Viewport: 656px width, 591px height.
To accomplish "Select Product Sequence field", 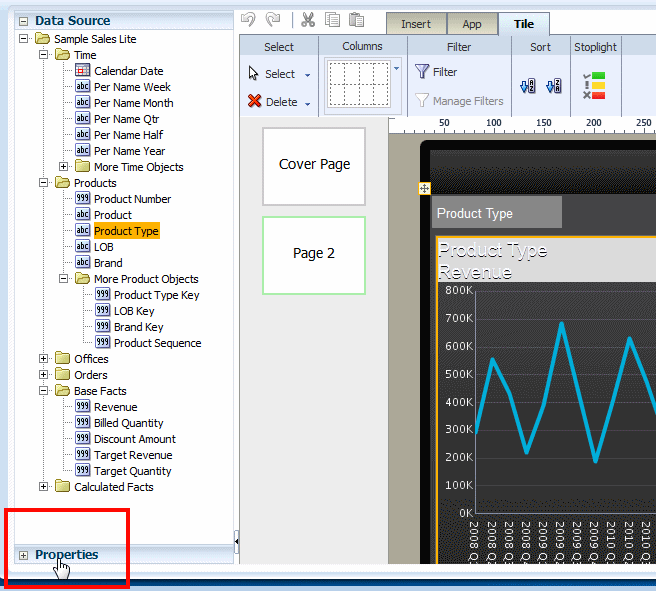I will click(157, 343).
